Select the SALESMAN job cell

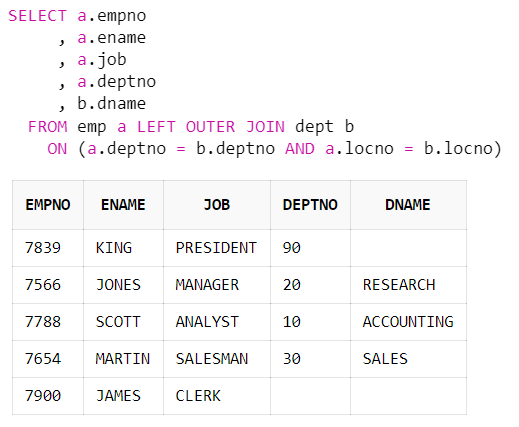[217, 359]
